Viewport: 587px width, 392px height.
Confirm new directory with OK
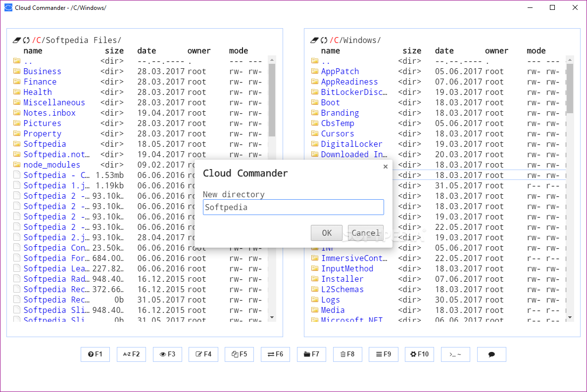point(327,233)
